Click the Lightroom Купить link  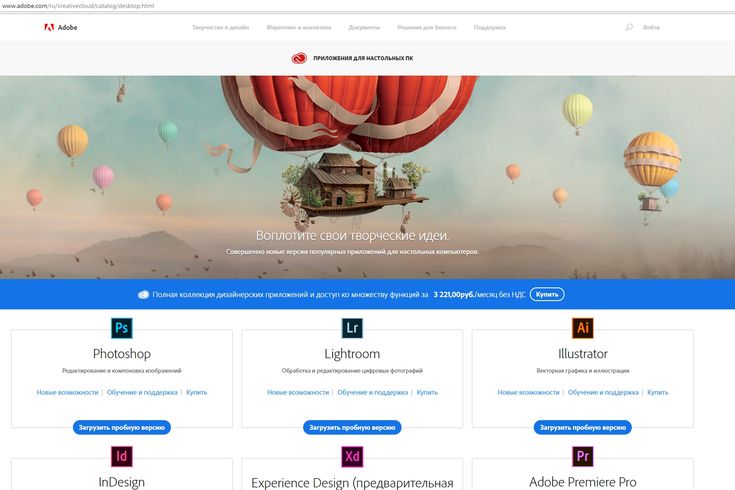(x=427, y=392)
